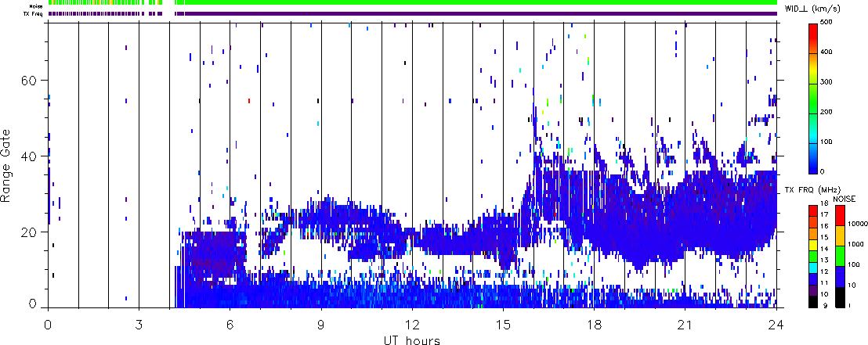868x345 pixels.
Task: Pick the red segment of the WID colorbar
Action: 813,38
